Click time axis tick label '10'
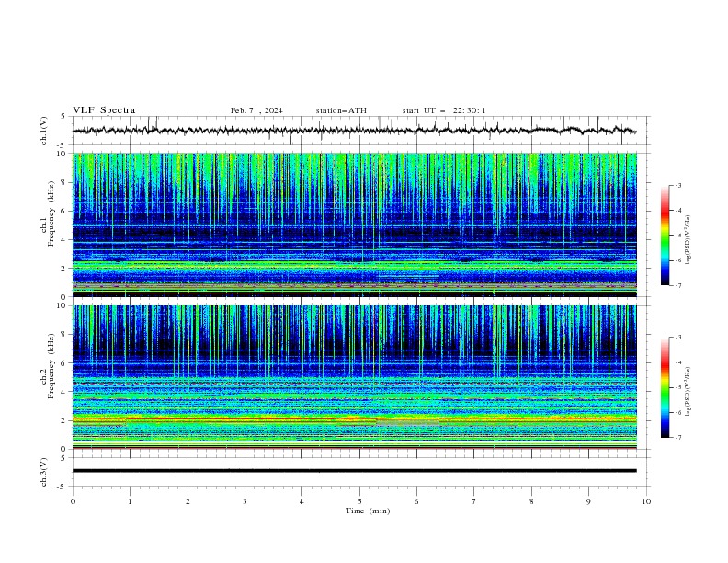The image size is (728, 563). point(646,501)
